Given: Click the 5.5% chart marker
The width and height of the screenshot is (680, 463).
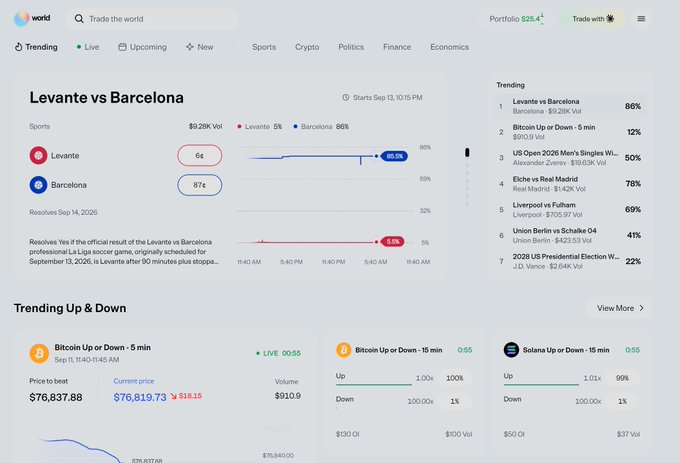Looking at the screenshot, I should coord(392,241).
